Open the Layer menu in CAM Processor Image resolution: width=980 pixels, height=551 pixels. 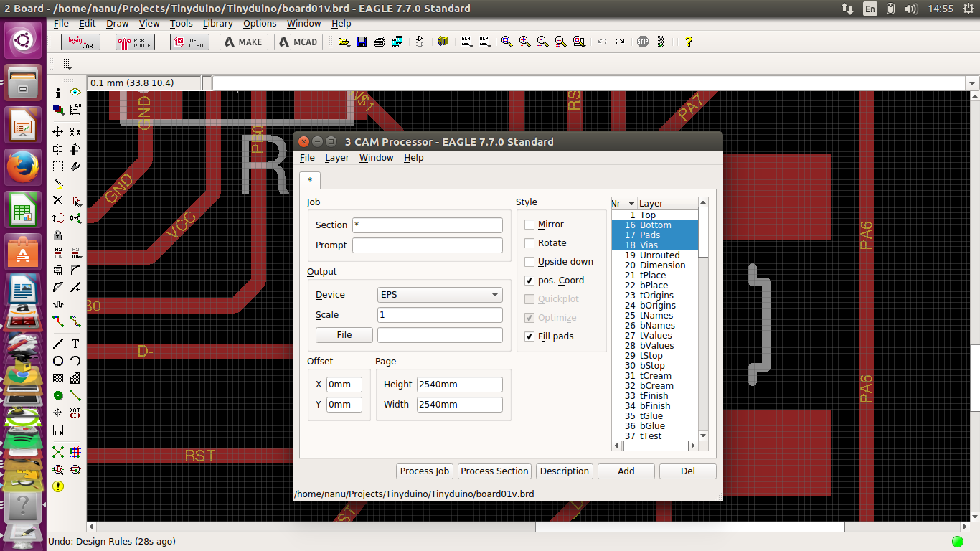[x=336, y=158]
